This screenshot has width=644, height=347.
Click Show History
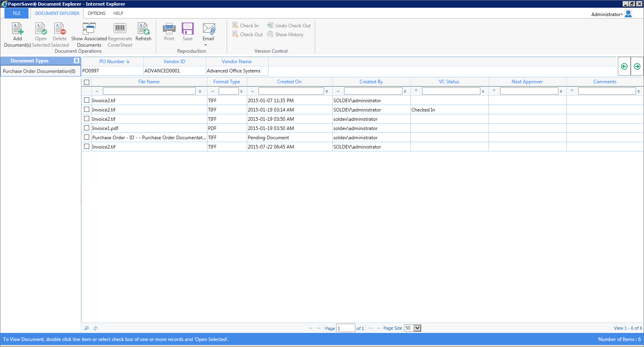pos(285,34)
